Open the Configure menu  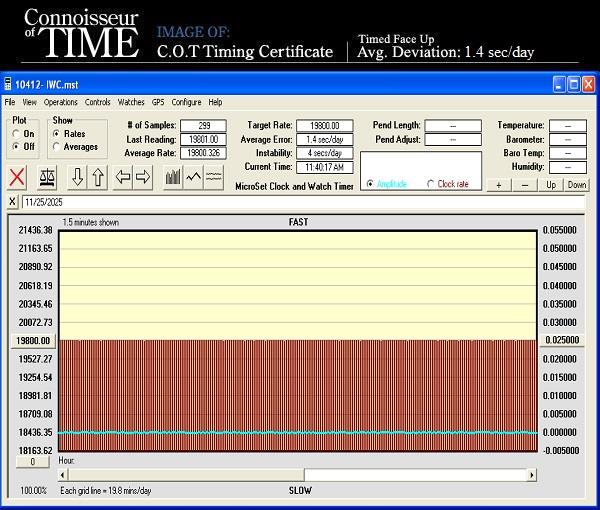coord(186,102)
